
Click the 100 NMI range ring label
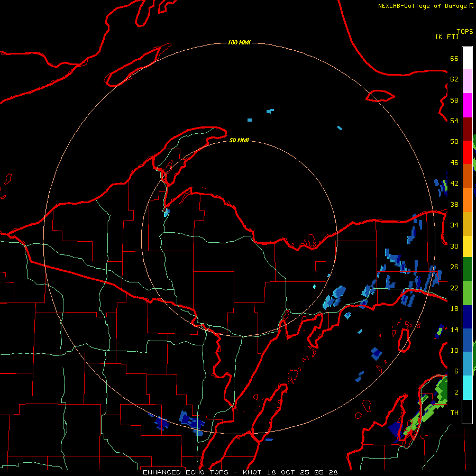tap(239, 42)
